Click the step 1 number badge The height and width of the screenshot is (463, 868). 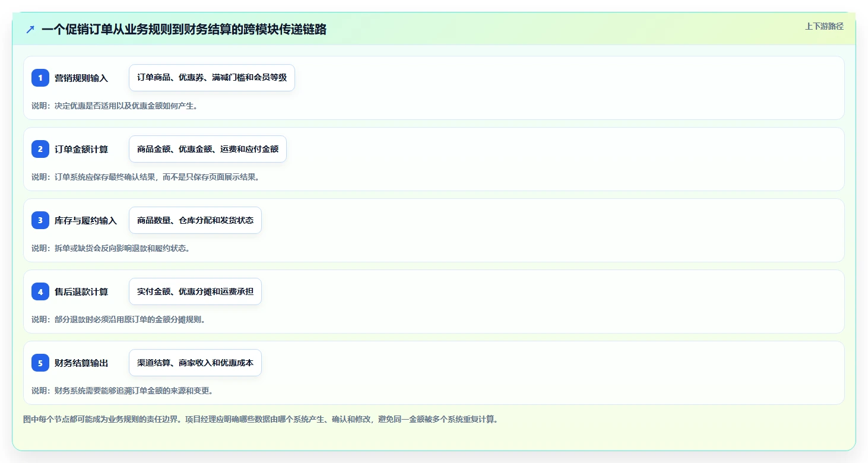pyautogui.click(x=40, y=78)
